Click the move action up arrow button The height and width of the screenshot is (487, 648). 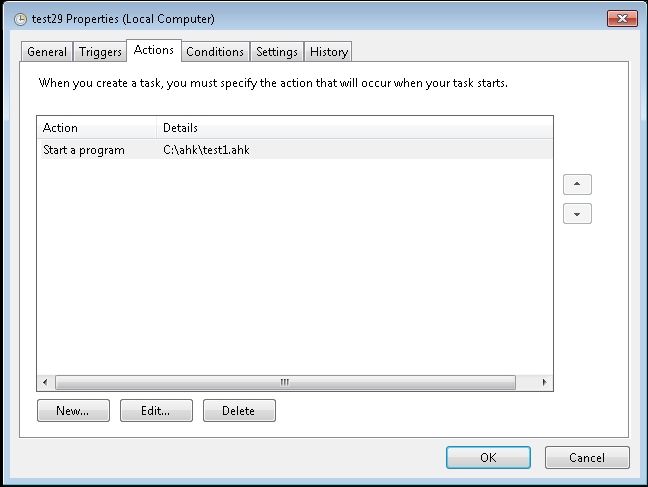[x=577, y=184]
